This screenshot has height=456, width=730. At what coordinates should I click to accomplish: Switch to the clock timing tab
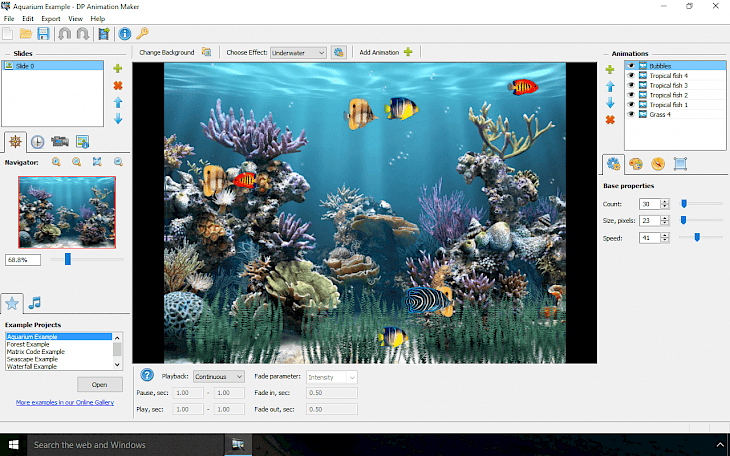(x=38, y=142)
